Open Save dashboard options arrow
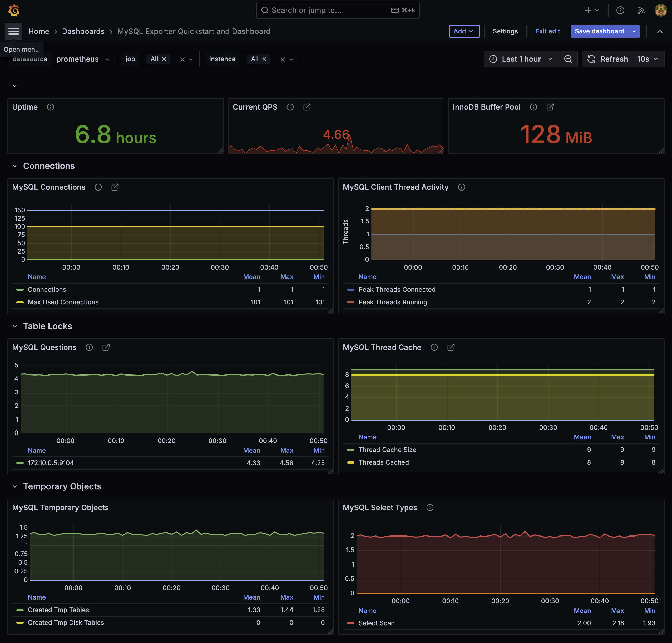This screenshot has width=672, height=643. 634,31
